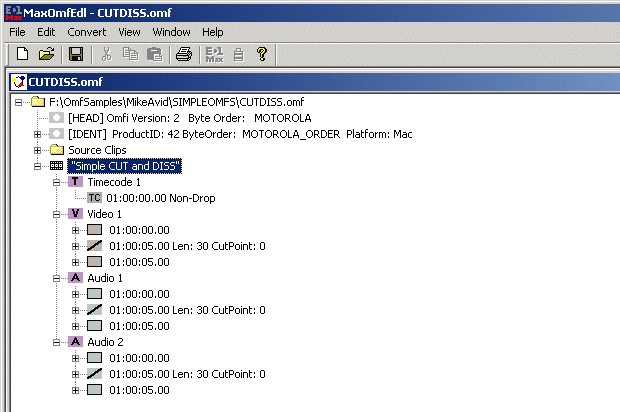Select the Audio 2 track label
The width and height of the screenshot is (620, 412).
click(105, 342)
